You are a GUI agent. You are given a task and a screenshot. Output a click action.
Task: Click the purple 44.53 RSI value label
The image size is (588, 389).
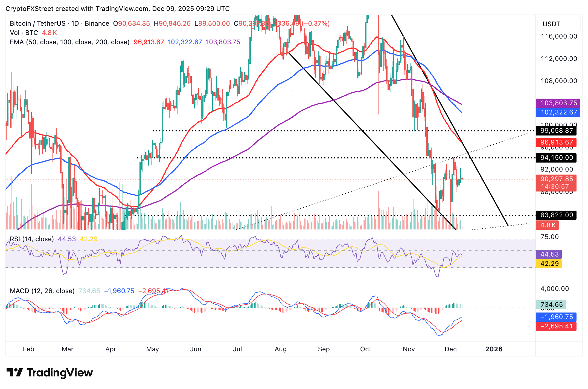548,254
